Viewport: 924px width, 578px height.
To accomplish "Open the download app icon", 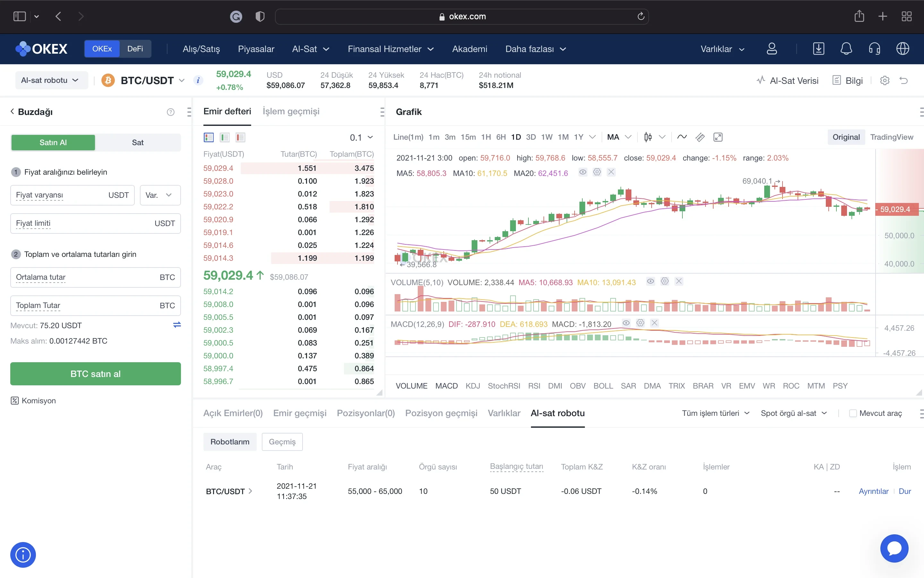I will point(818,49).
